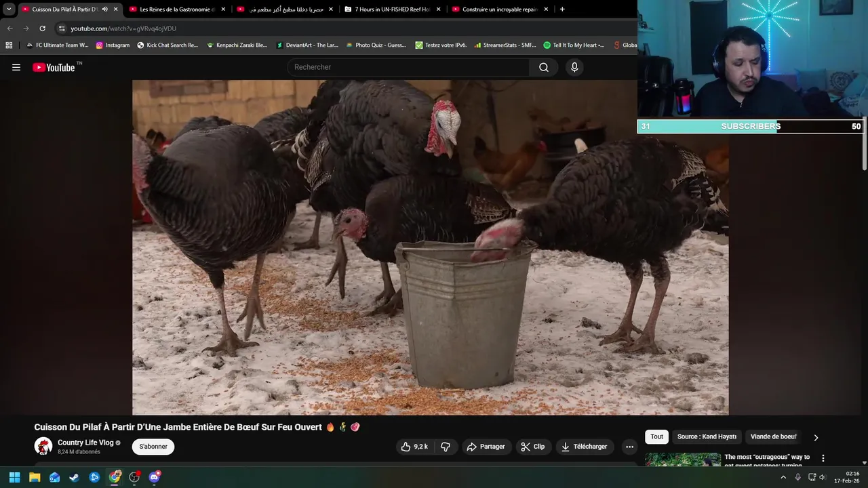The image size is (868, 488).
Task: Select the Tout filter chip
Action: (x=656, y=437)
